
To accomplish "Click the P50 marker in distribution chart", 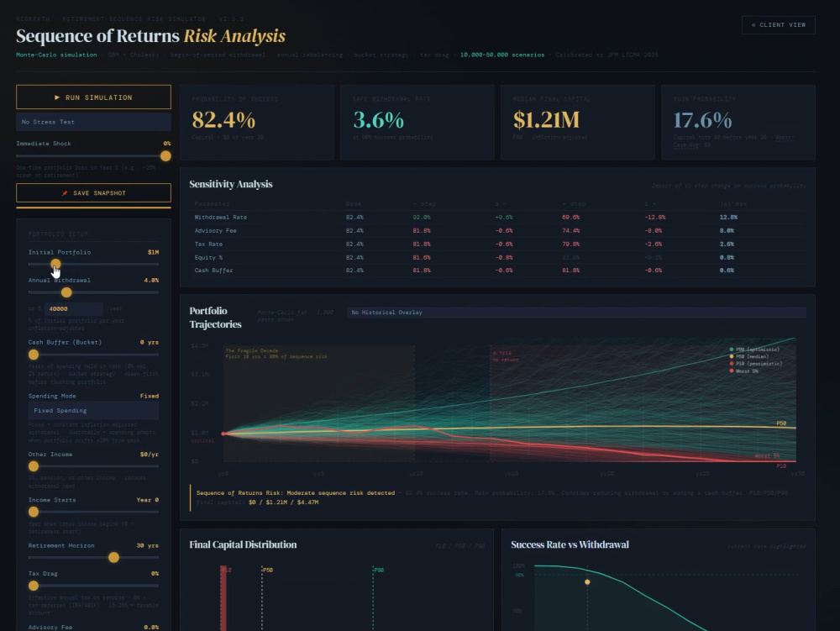I will tap(268, 570).
